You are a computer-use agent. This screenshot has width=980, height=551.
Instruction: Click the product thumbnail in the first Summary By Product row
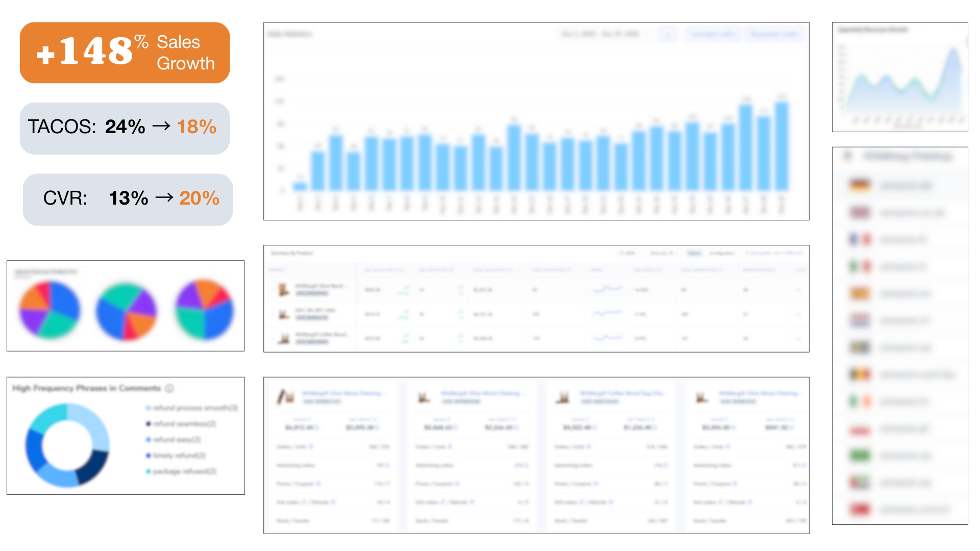[x=283, y=289]
